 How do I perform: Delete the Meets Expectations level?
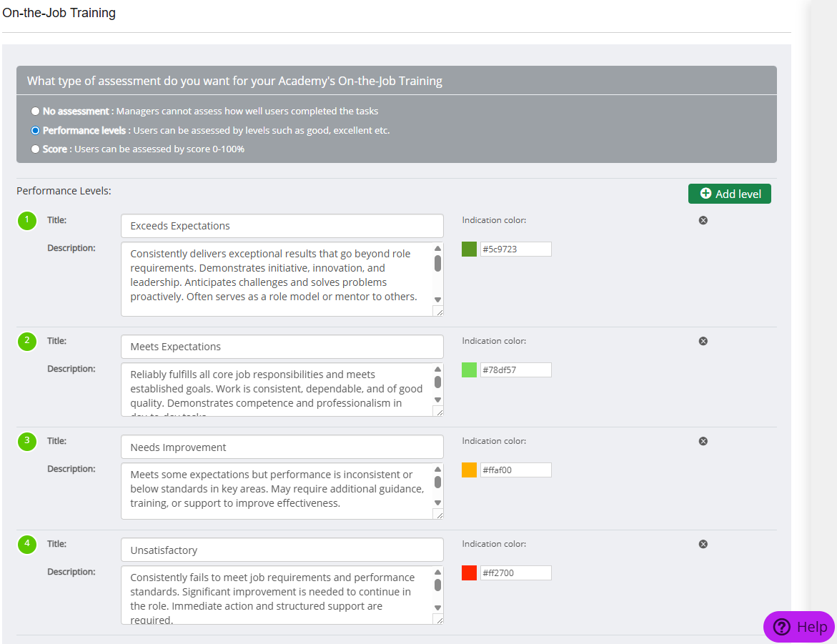(703, 341)
